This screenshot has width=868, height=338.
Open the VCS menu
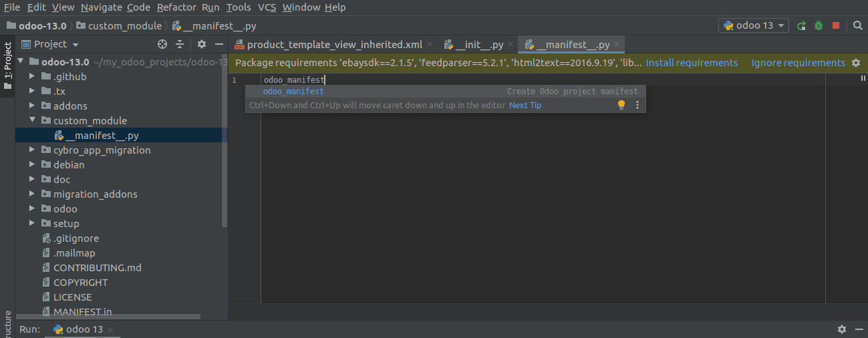(267, 7)
